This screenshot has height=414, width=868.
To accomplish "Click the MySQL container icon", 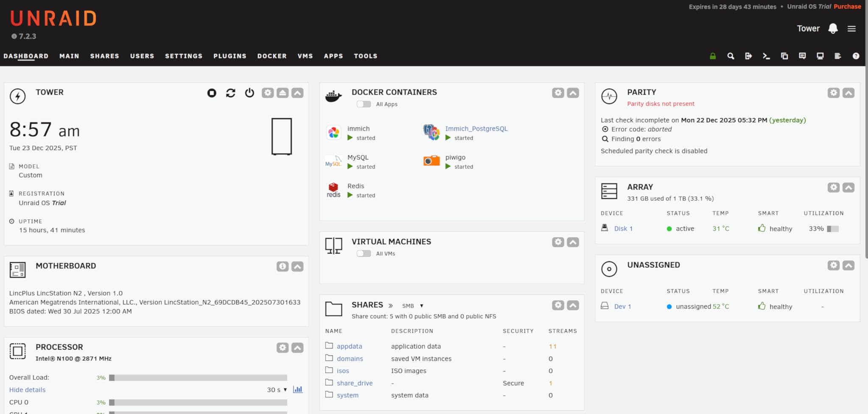I will point(333,161).
